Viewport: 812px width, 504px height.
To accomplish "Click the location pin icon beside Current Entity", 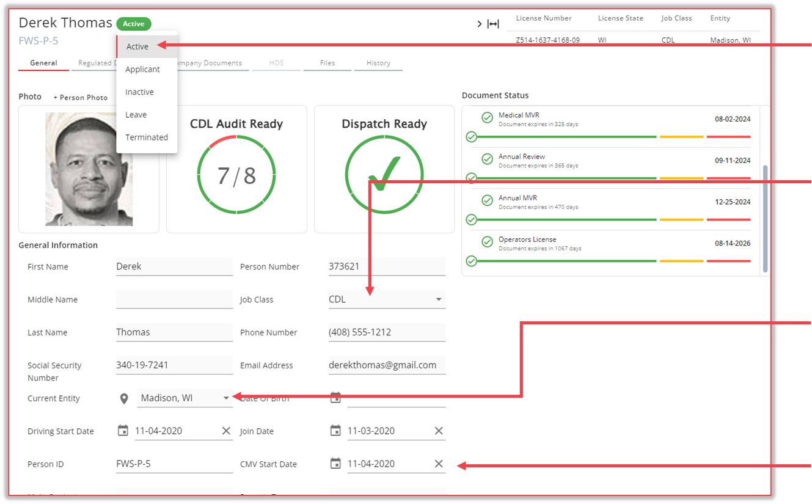I will (124, 398).
